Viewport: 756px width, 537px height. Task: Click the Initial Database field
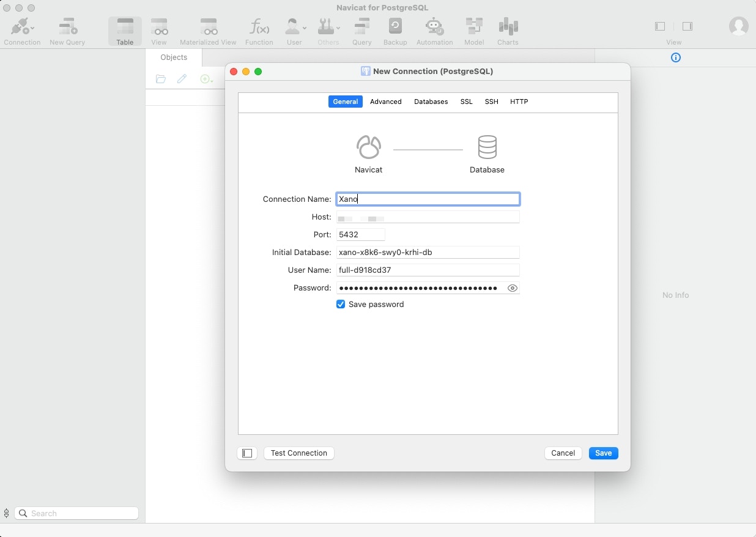[x=428, y=252]
